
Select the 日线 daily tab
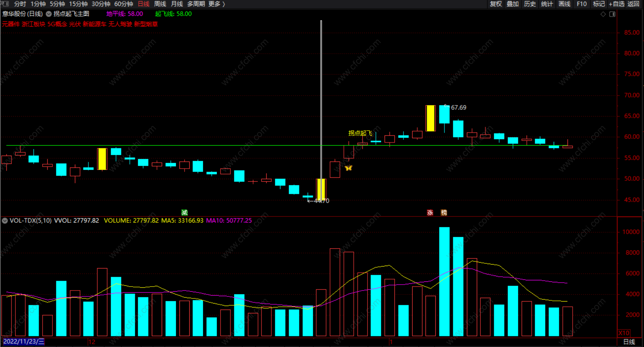[x=144, y=4]
